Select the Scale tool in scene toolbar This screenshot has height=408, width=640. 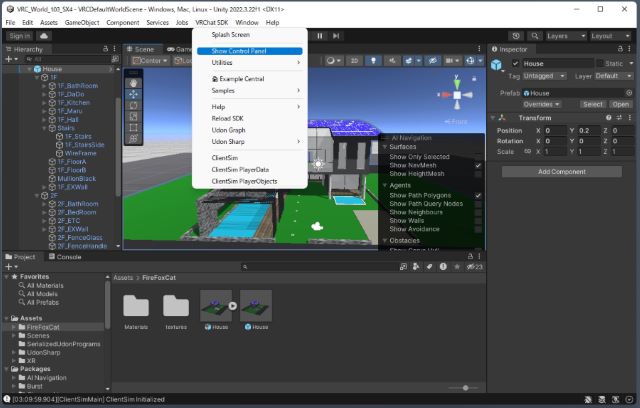[133, 116]
